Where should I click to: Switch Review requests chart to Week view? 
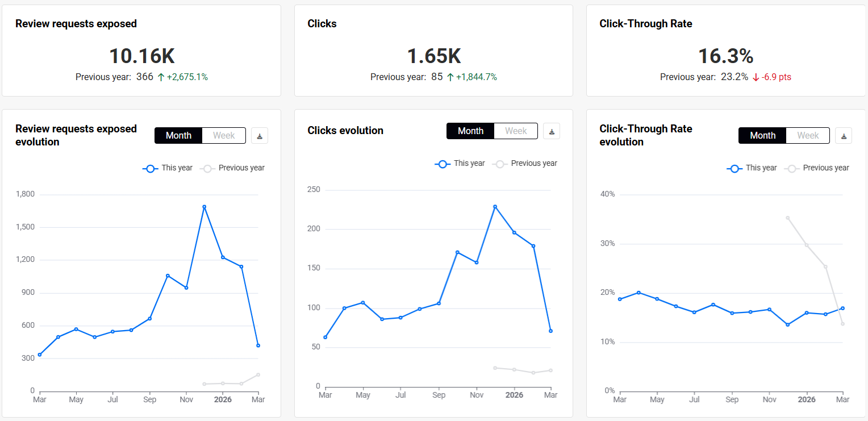pyautogui.click(x=224, y=136)
